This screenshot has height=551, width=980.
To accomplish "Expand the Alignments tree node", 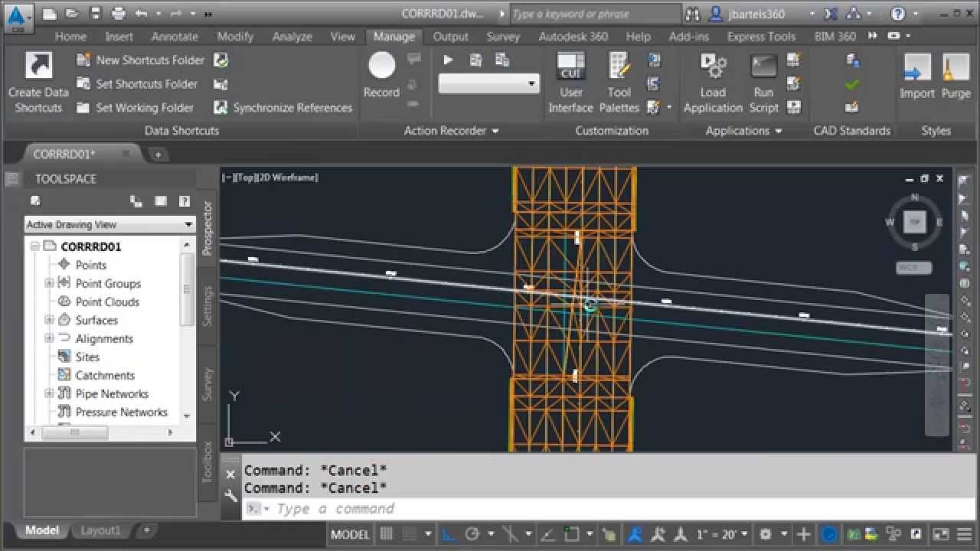I will tap(49, 338).
